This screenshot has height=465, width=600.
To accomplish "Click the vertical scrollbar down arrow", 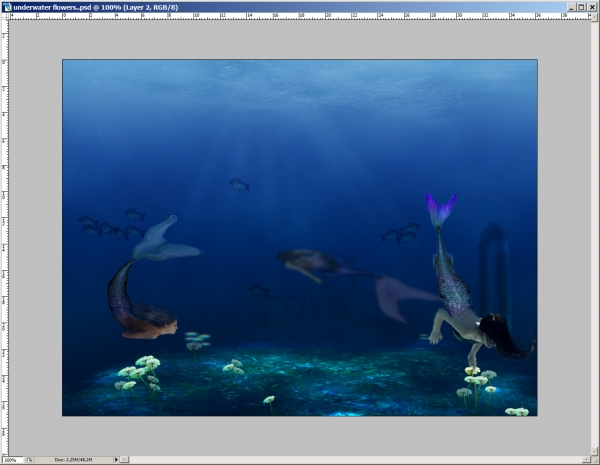I will coord(595,452).
